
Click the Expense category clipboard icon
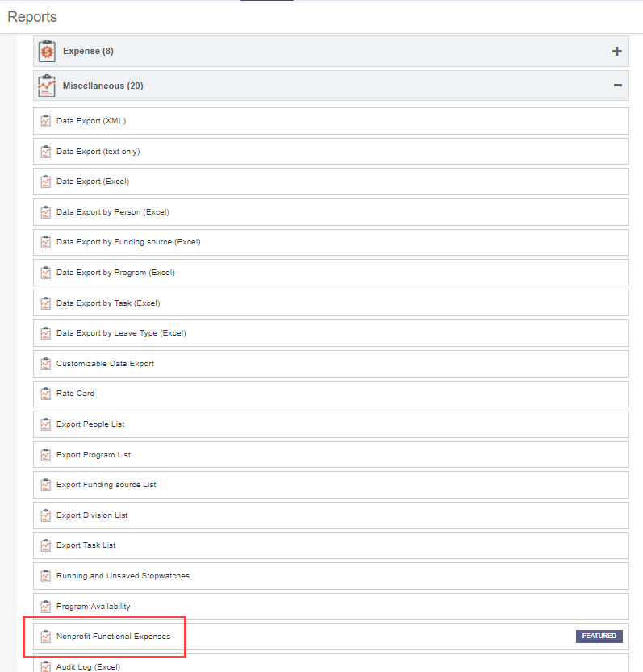pyautogui.click(x=47, y=51)
